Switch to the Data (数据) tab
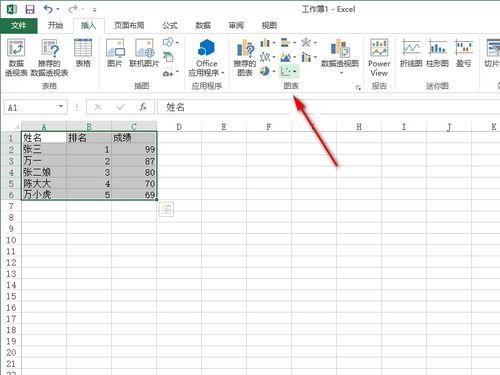The height and width of the screenshot is (375, 500). click(x=203, y=25)
